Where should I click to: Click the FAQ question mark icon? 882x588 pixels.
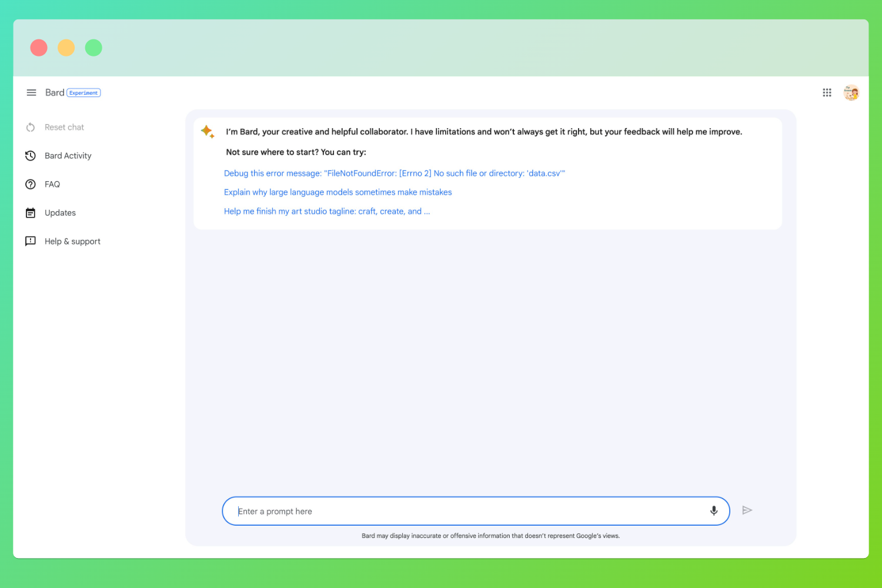pos(31,185)
